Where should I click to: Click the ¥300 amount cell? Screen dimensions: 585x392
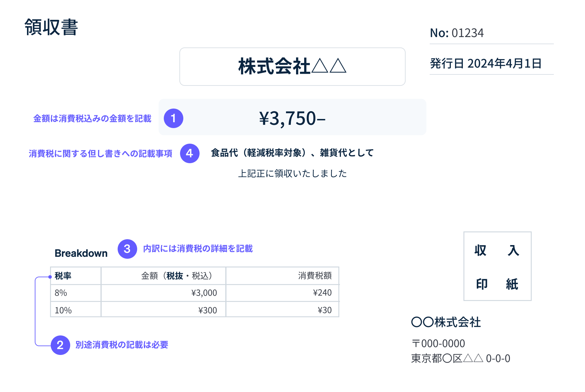pyautogui.click(x=163, y=309)
